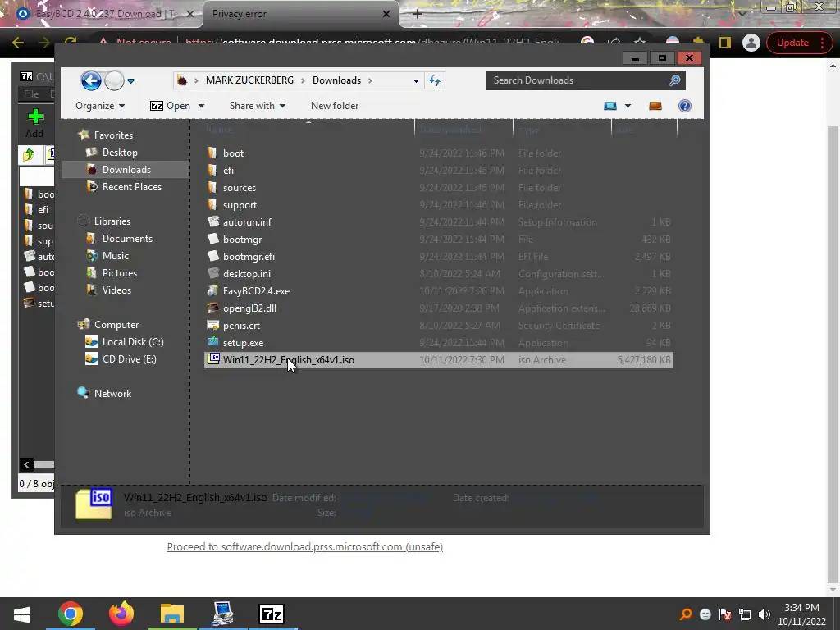Click the search magnifier icon in Explorer
This screenshot has width=840, height=630.
tap(674, 80)
